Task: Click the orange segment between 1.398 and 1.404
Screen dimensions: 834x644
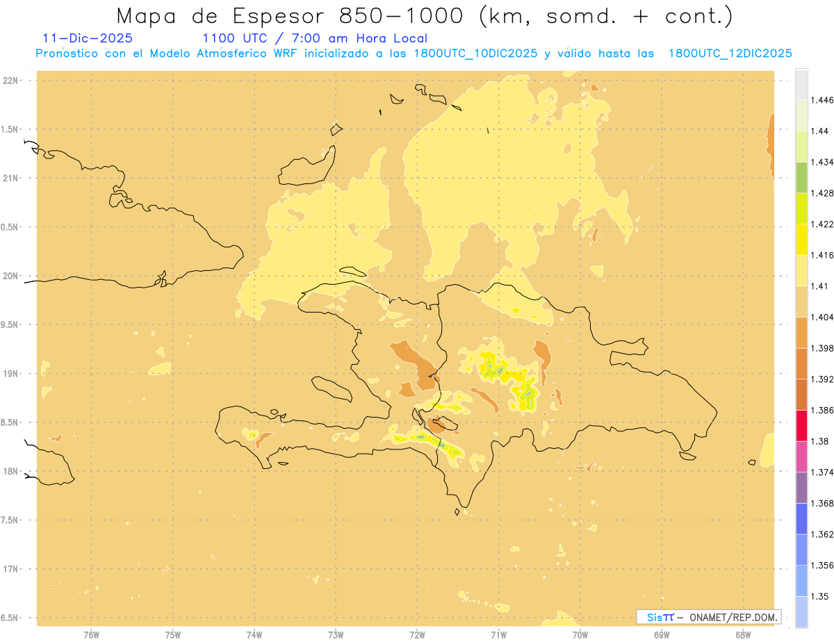Action: pyautogui.click(x=801, y=333)
